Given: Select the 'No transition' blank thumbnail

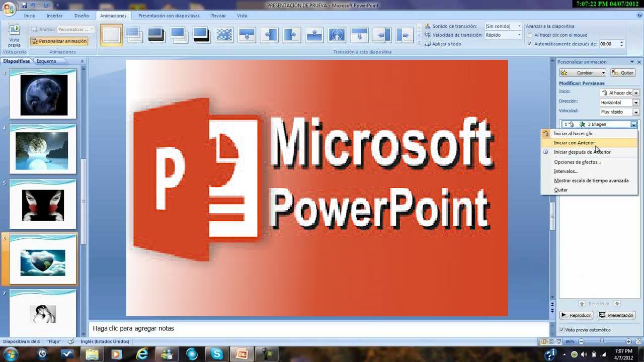Looking at the screenshot, I should (x=111, y=35).
